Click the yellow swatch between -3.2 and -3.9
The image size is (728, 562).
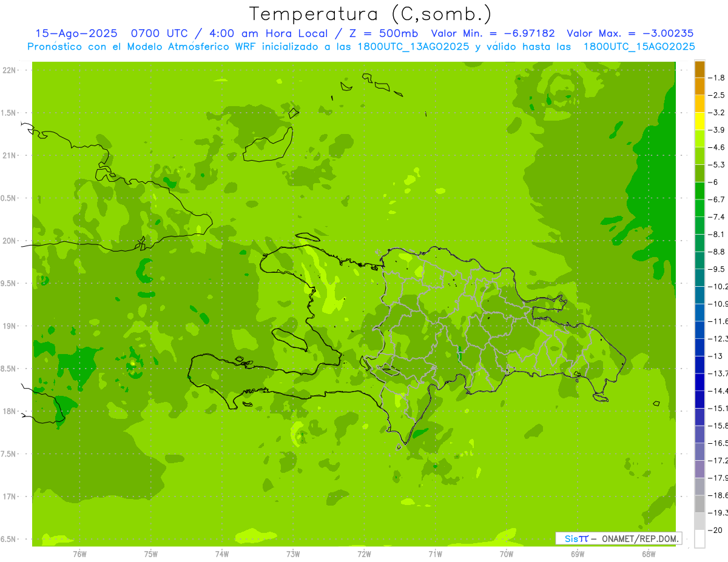(x=700, y=121)
